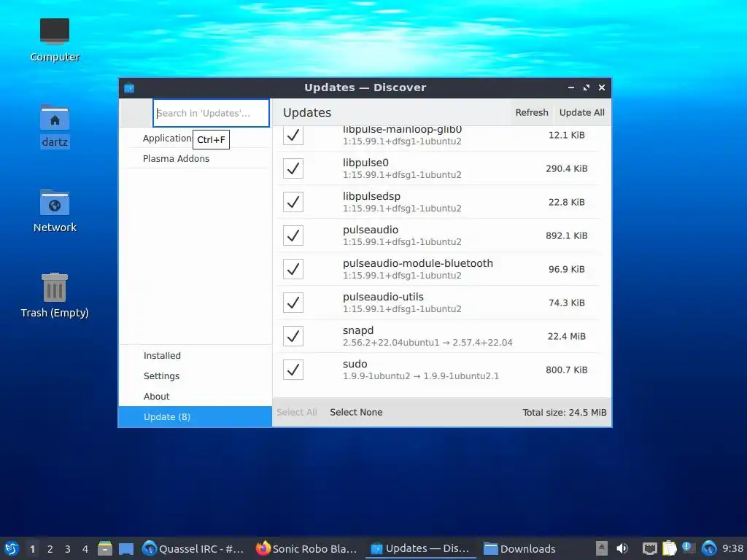Focus the Search in 'Updates' field

click(211, 113)
